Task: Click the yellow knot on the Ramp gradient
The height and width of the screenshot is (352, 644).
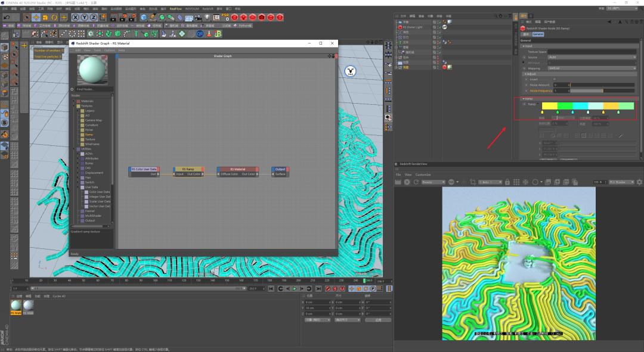Action: coord(543,112)
